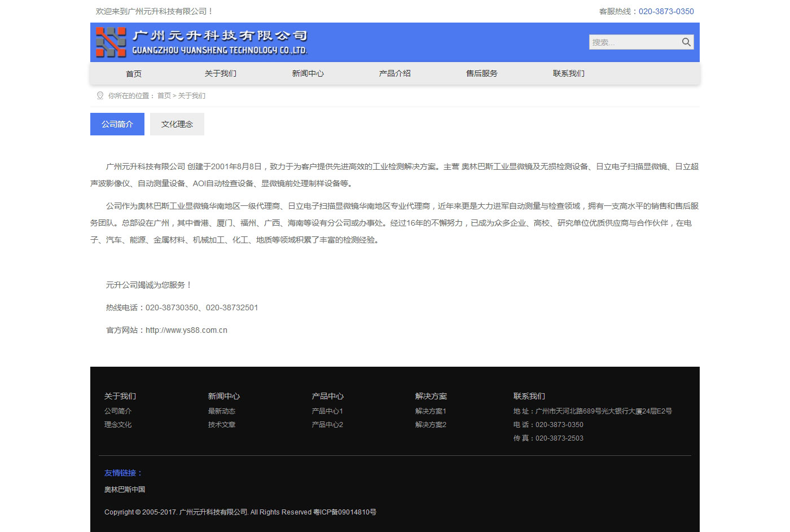
Task: Click the 首页 breadcrumb link
Action: [x=164, y=96]
